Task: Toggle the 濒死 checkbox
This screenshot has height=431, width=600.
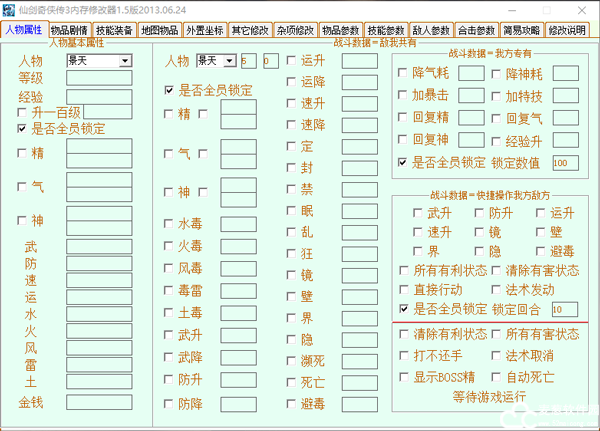Action: click(291, 358)
